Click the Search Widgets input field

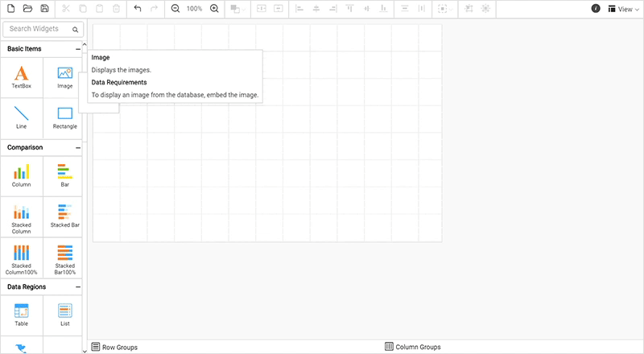39,29
